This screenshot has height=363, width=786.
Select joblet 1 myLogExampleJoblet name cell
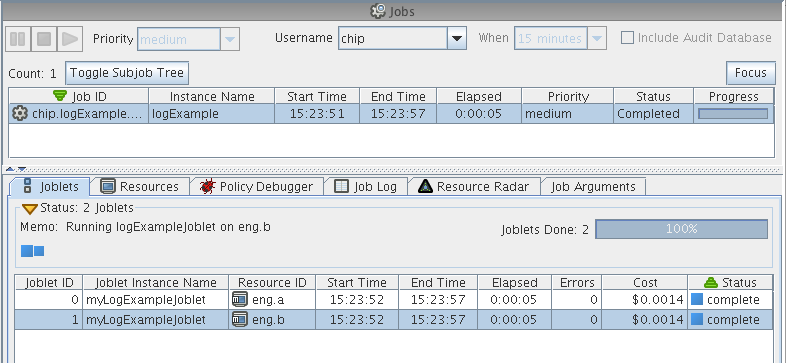(155, 319)
